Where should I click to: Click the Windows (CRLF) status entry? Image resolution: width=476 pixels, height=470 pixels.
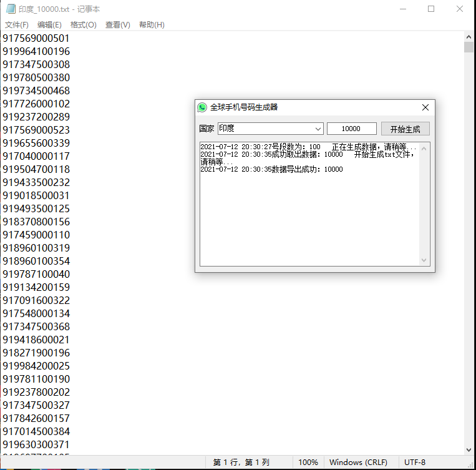[358, 463]
